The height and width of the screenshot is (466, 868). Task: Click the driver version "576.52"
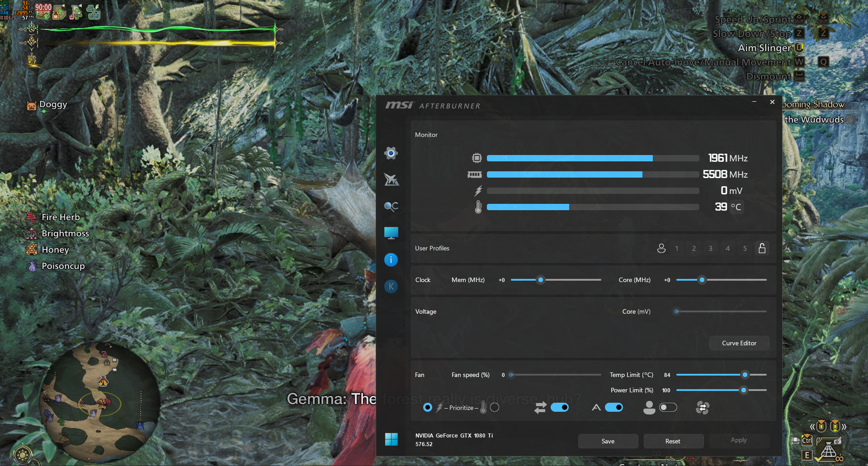[424, 444]
